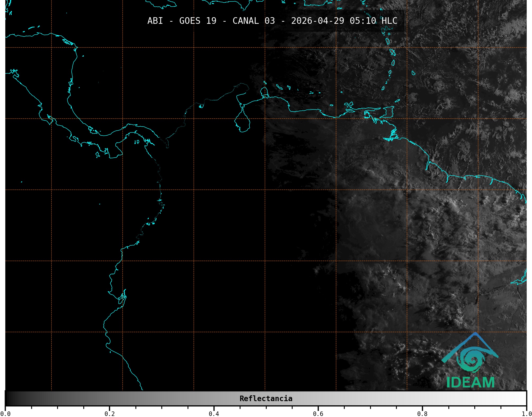Click the 0.8 tick label on the colorbar
This screenshot has height=417, width=532.
pyautogui.click(x=422, y=414)
